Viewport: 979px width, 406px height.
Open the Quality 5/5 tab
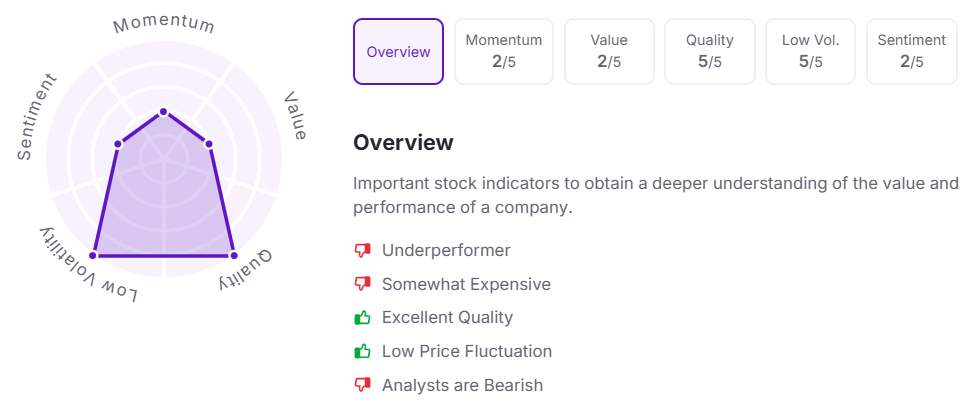710,52
